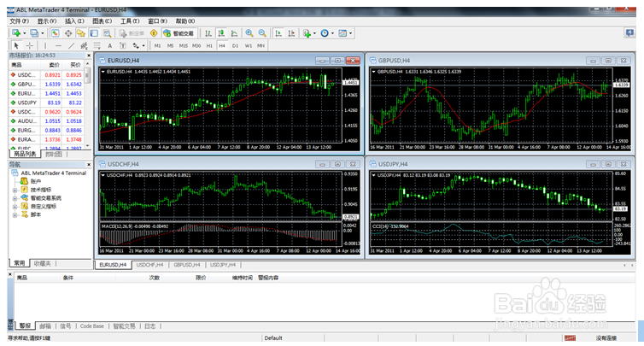Open the Data Window crosshair-circle icon
Image resolution: width=644 pixels, height=346 pixels.
[x=68, y=33]
